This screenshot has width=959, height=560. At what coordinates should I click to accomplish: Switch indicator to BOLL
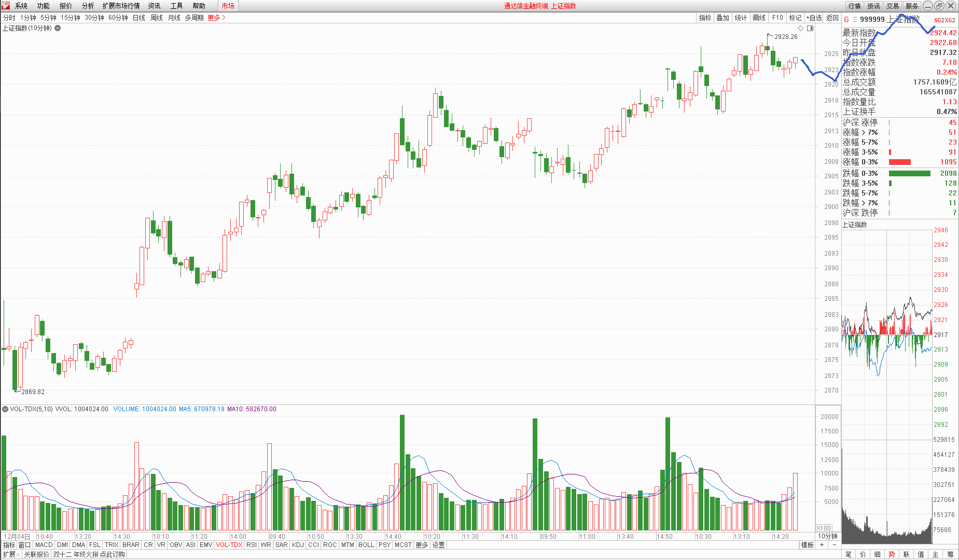coord(366,545)
